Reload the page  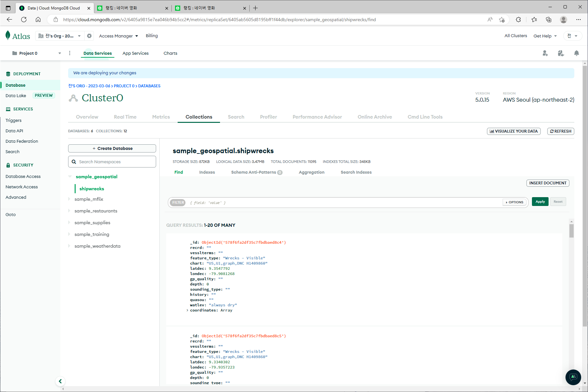click(x=24, y=20)
